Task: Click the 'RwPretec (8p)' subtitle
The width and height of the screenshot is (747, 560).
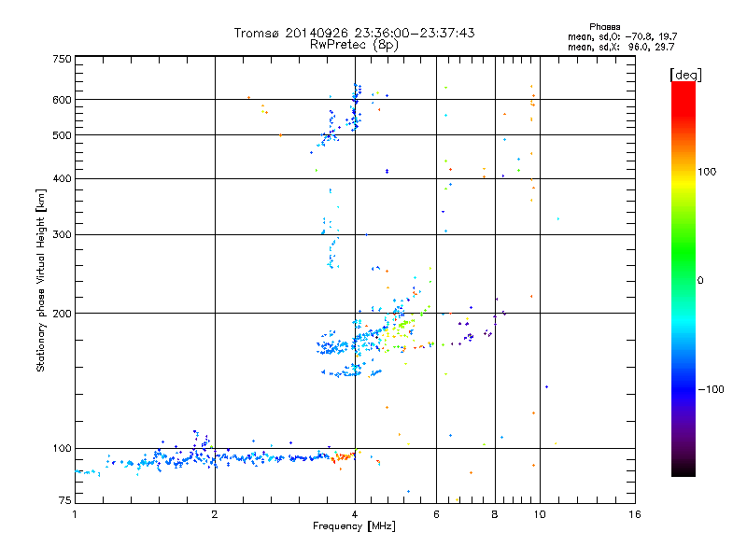Action: [x=354, y=45]
